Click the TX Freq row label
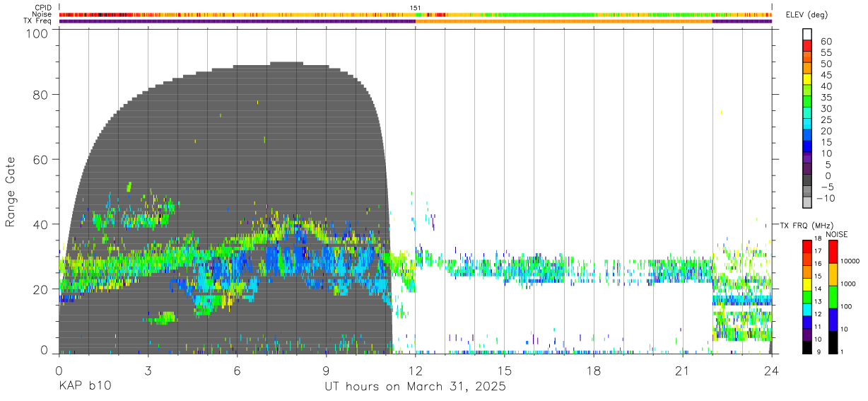This screenshot has height=401, width=868. tap(39, 21)
